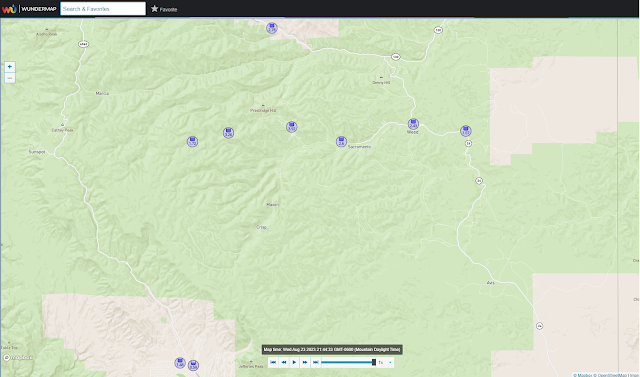Click the animation timeline track middle
Image resolution: width=640 pixels, height=377 pixels.
348,362
